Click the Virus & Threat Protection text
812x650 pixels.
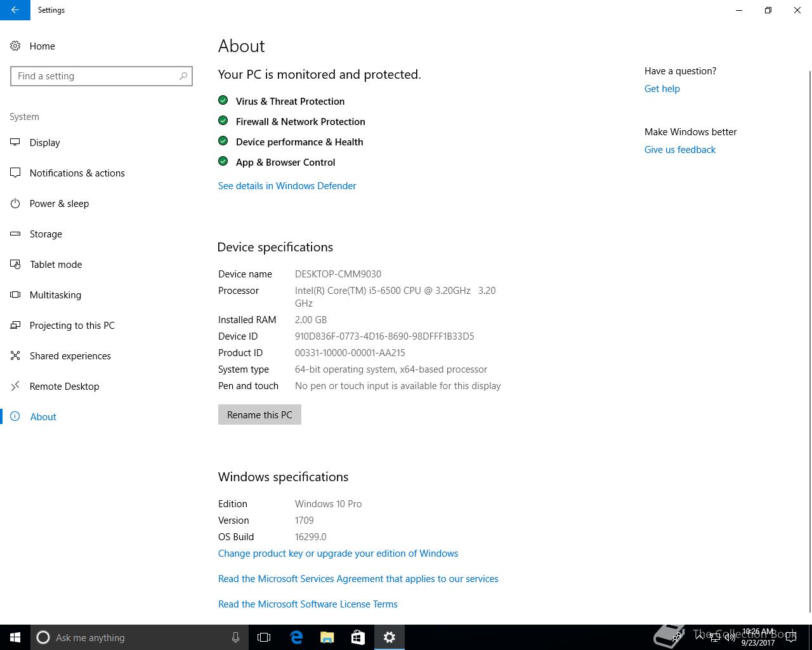(x=290, y=102)
